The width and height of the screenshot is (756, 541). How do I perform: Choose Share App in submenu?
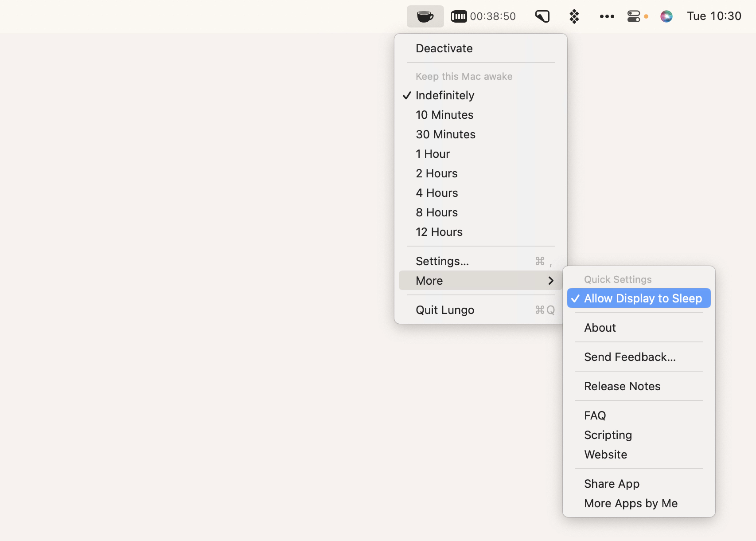[639, 484]
